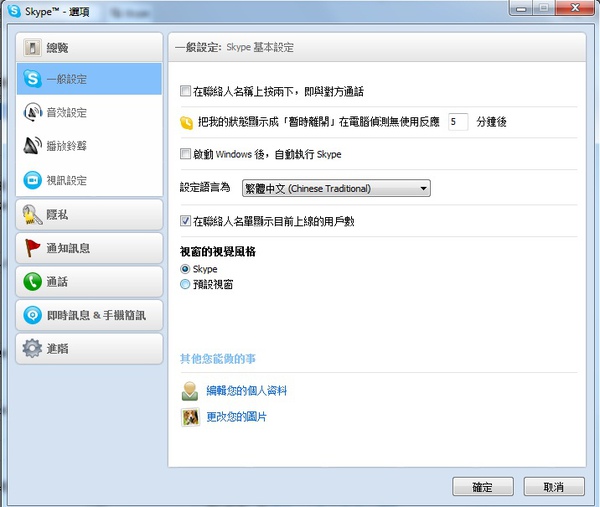Click the 其他您能做的事 heading text
The width and height of the screenshot is (600, 507).
tap(218, 359)
